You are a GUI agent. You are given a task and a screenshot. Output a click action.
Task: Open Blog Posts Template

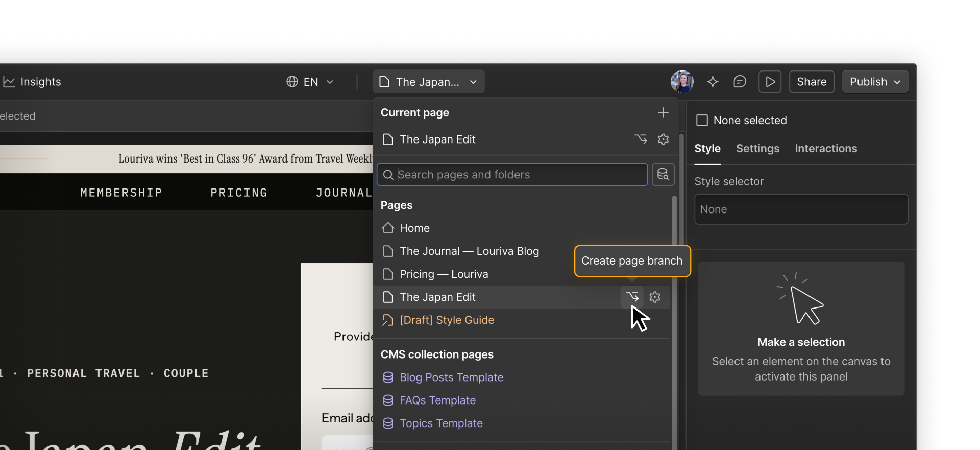coord(522,377)
